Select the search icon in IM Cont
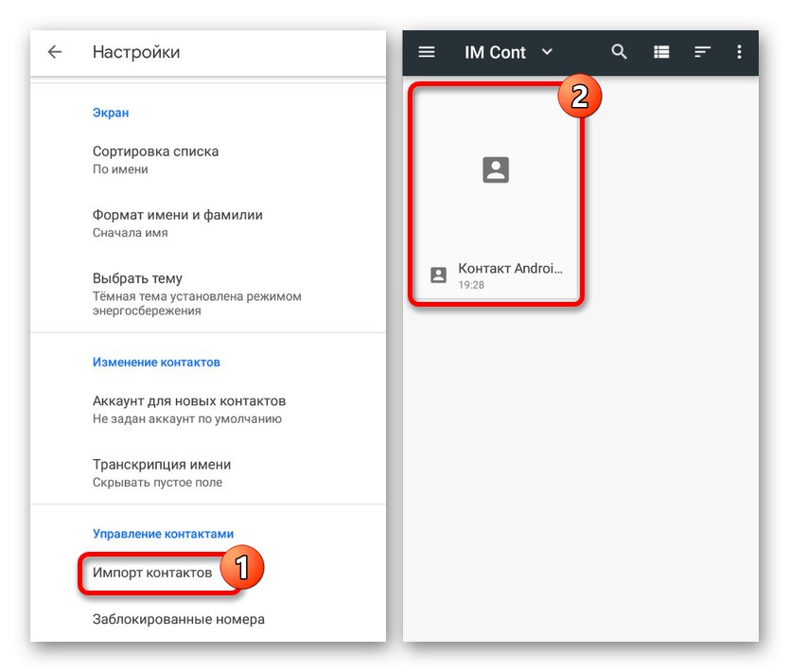Screen dimensions: 789x672 pos(620,52)
